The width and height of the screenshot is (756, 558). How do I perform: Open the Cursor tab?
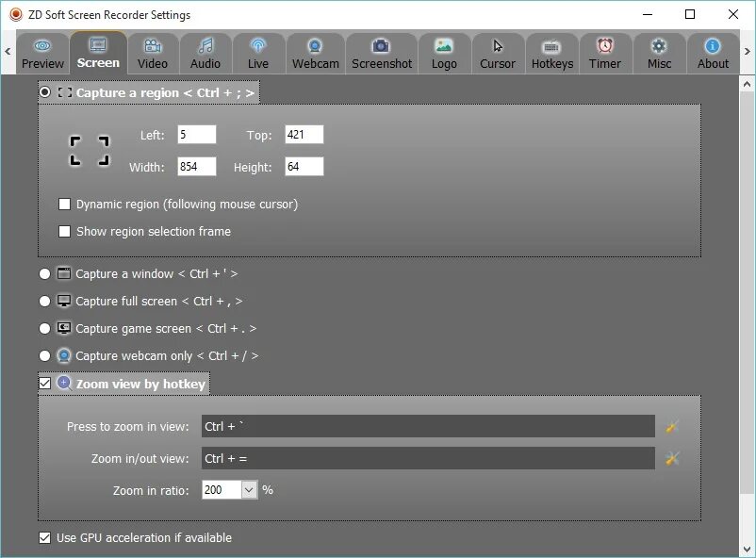click(x=498, y=54)
